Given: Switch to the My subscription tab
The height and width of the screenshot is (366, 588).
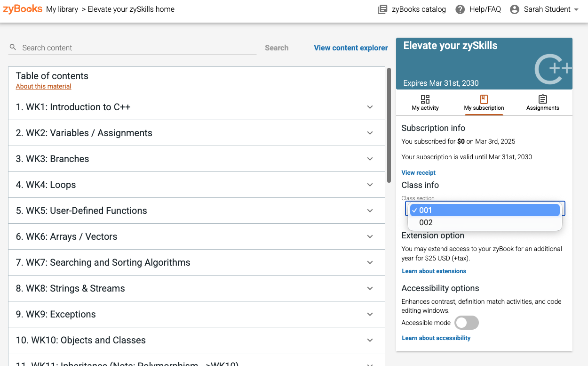Looking at the screenshot, I should pyautogui.click(x=484, y=103).
